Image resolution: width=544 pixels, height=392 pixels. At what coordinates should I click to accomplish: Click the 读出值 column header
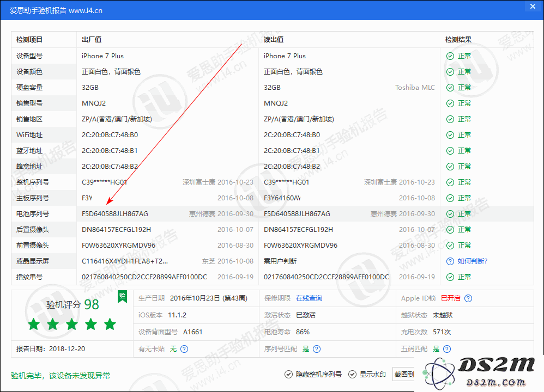(274, 40)
